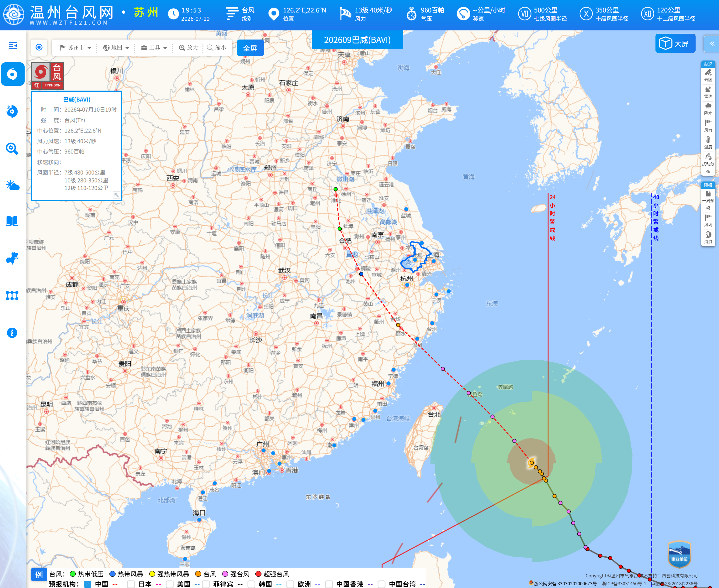
Task: Open the typhoon radar sidebar icon
Action: (x=12, y=112)
